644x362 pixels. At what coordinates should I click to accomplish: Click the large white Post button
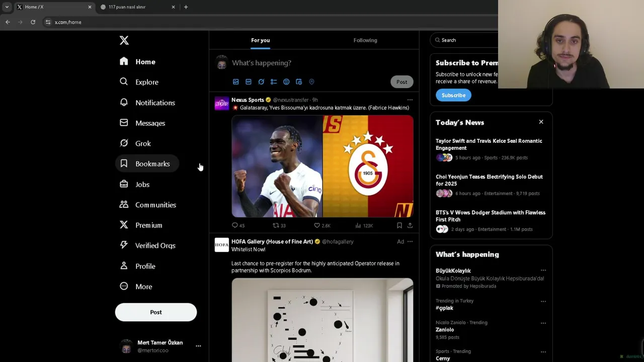click(x=156, y=312)
